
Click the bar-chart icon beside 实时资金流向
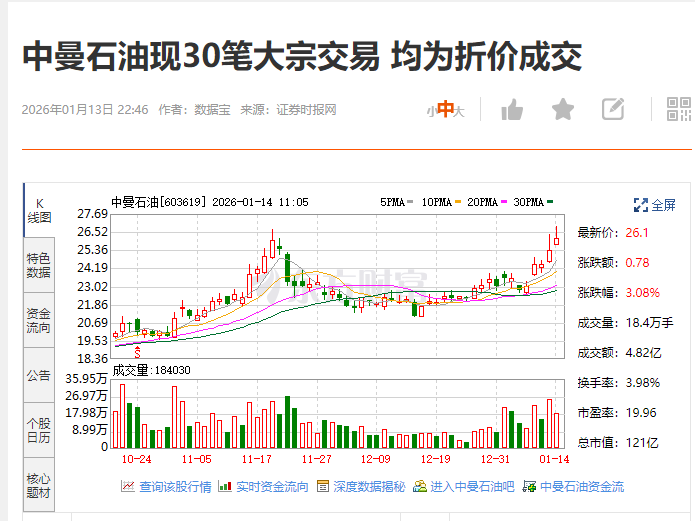coord(225,486)
